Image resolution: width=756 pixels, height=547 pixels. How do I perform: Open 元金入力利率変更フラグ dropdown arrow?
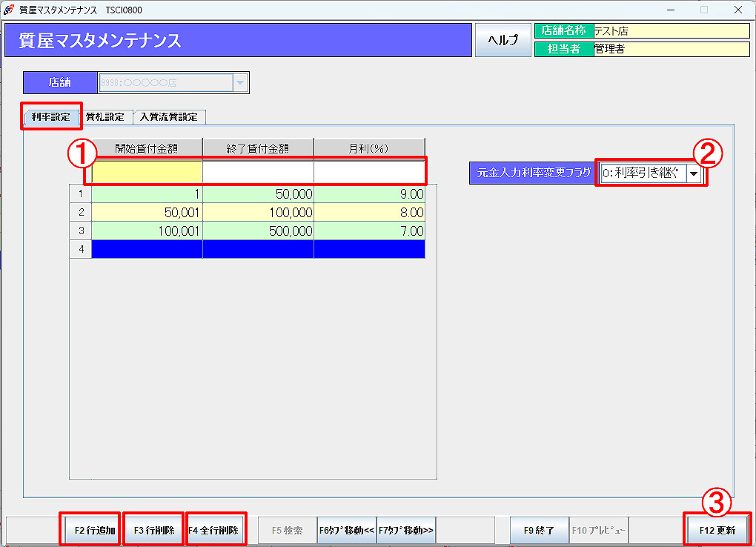click(694, 173)
